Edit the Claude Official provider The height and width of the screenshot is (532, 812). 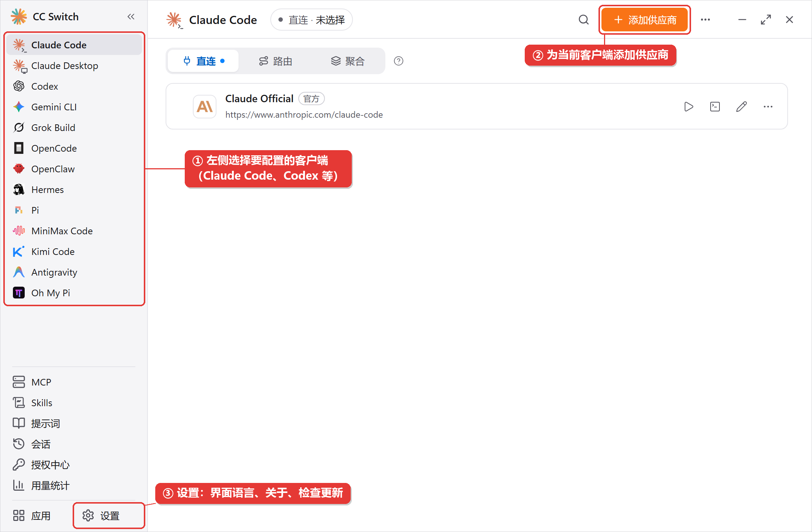tap(742, 107)
